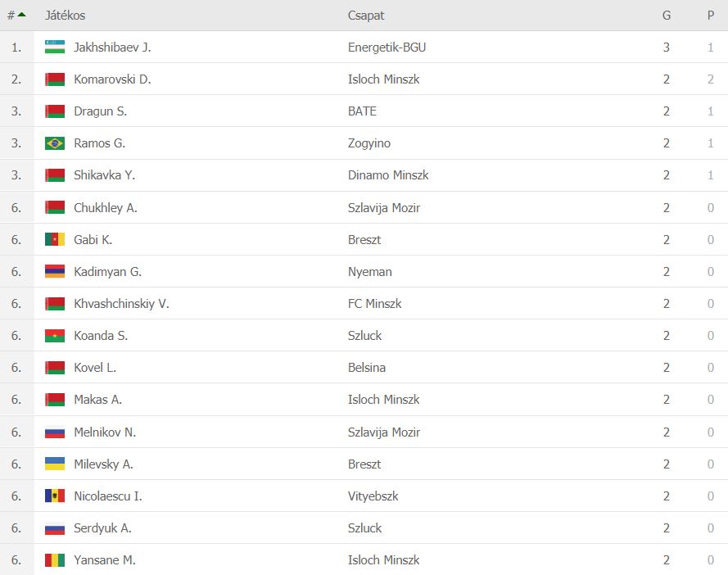The height and width of the screenshot is (575, 728).
Task: Open the Vityebszk team page
Action: (373, 496)
